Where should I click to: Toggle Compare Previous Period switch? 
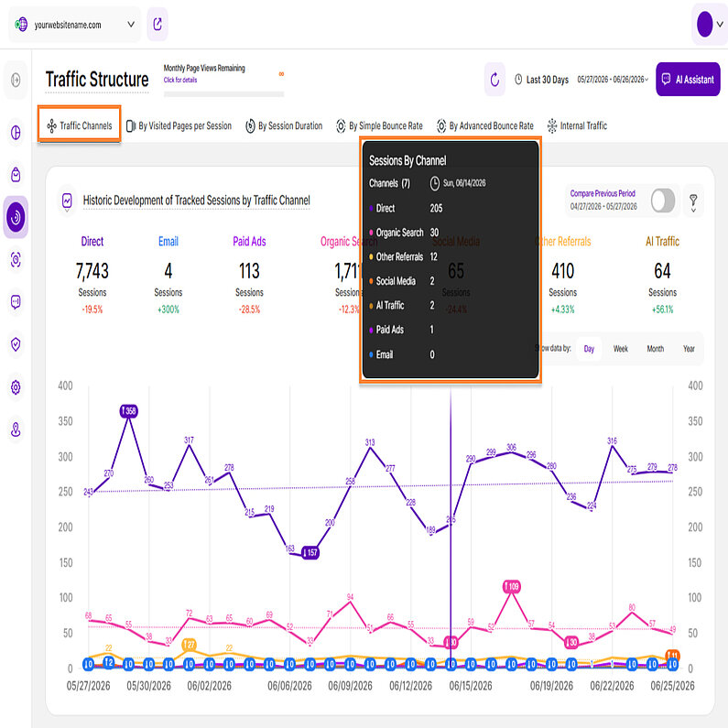click(x=663, y=201)
